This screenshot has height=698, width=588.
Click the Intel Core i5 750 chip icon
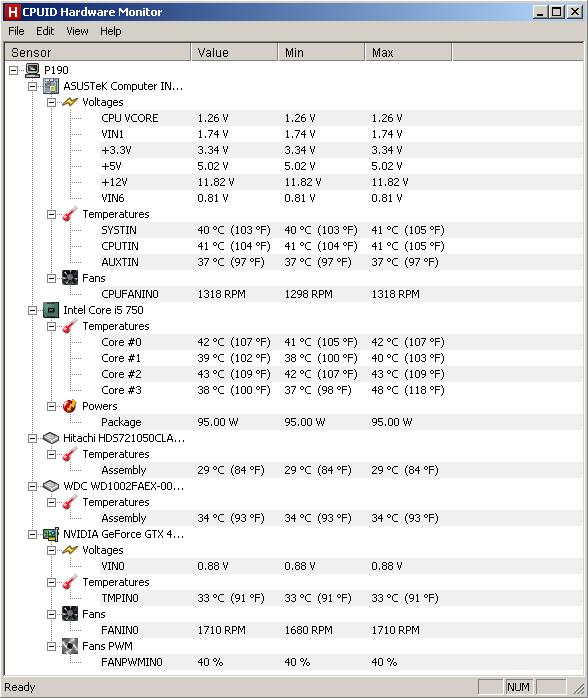[x=51, y=310]
